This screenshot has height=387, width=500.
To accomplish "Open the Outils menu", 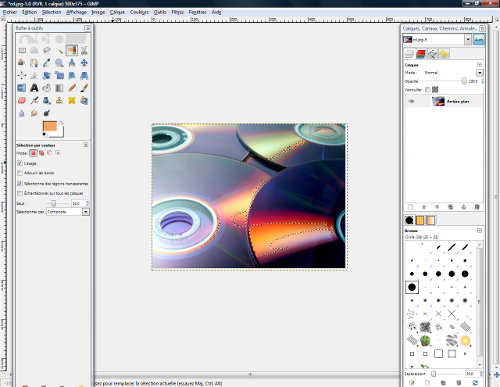I will pyautogui.click(x=160, y=12).
